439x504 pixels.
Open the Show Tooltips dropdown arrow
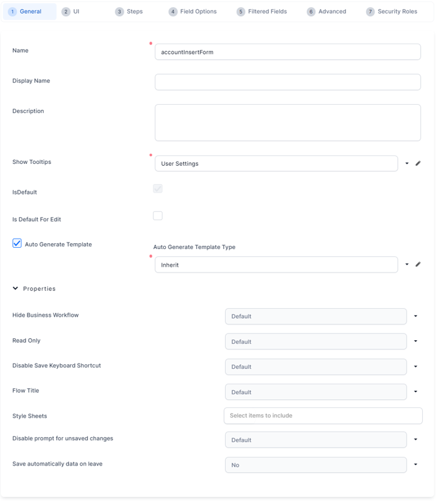(407, 163)
